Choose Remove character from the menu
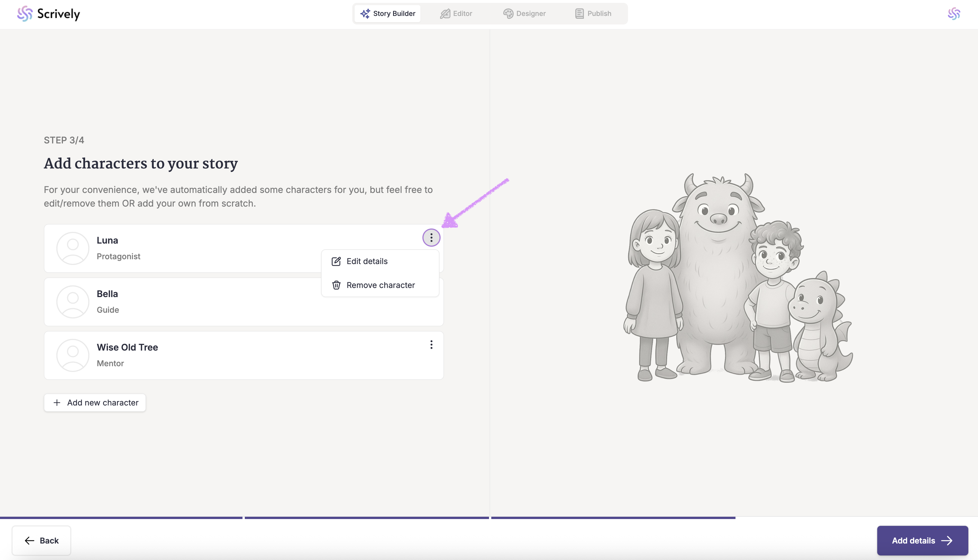978x560 pixels. tap(380, 285)
